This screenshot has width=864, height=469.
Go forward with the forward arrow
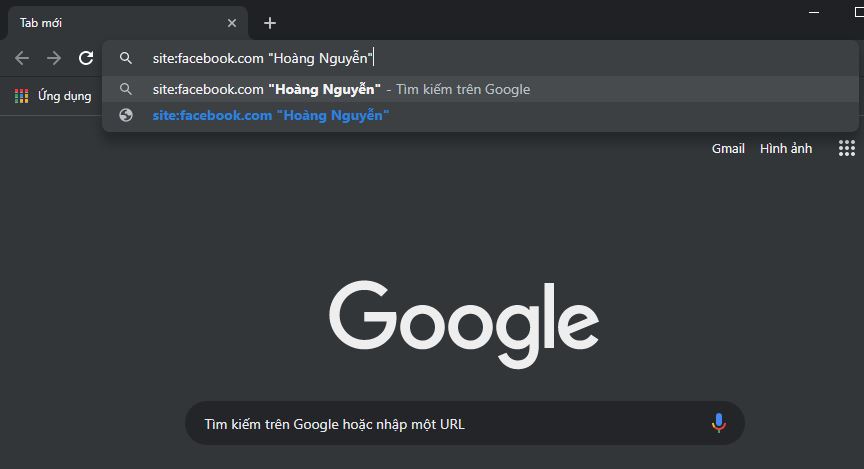54,58
